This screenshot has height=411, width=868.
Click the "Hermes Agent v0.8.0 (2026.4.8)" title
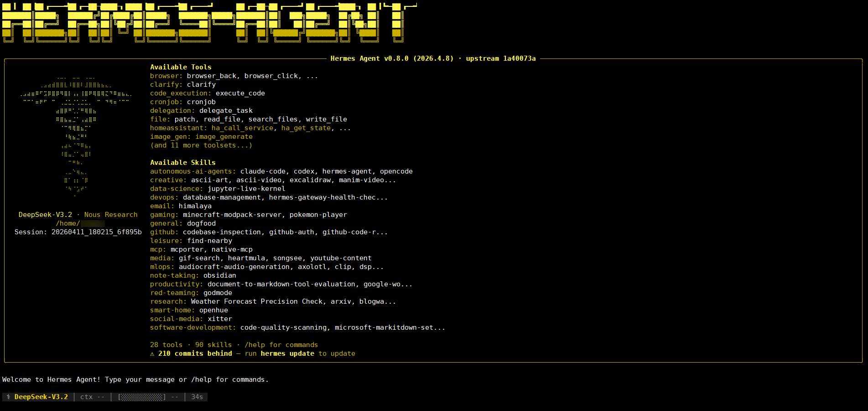coord(392,58)
